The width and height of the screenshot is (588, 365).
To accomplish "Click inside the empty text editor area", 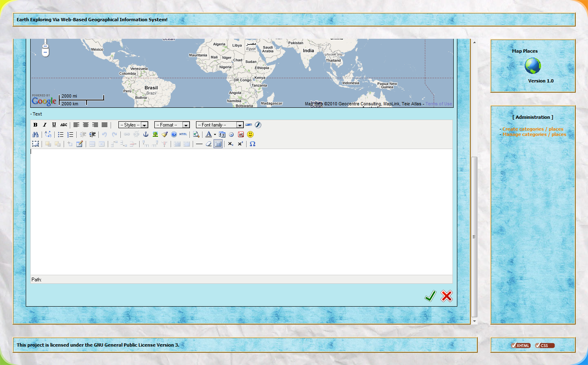I will point(241,211).
